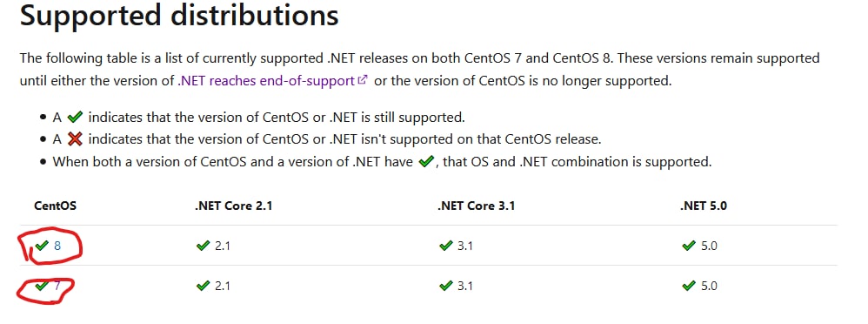Image resolution: width=868 pixels, height=324 pixels.
Task: Select the .NET Core 3.1 column header
Action: coord(476,206)
